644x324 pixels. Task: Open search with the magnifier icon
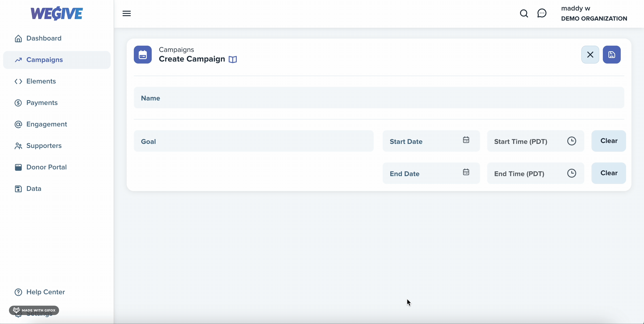524,13
